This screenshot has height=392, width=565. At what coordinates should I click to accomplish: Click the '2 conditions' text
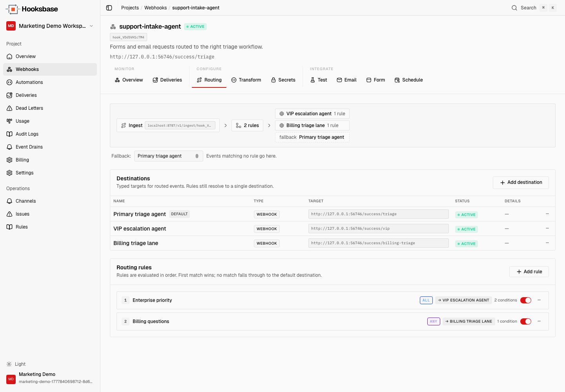506,300
